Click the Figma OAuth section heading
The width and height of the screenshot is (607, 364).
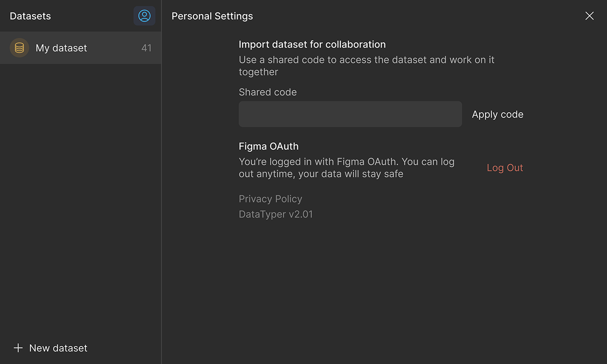tap(268, 146)
